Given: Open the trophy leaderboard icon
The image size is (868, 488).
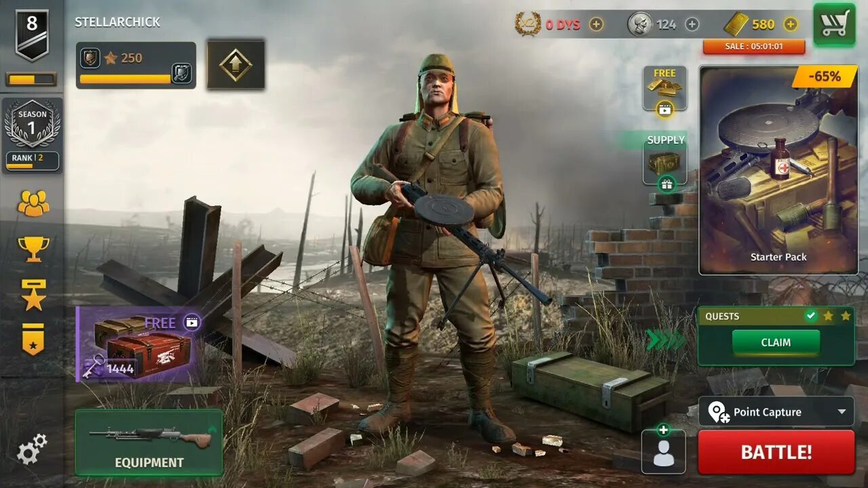Looking at the screenshot, I should pyautogui.click(x=33, y=249).
